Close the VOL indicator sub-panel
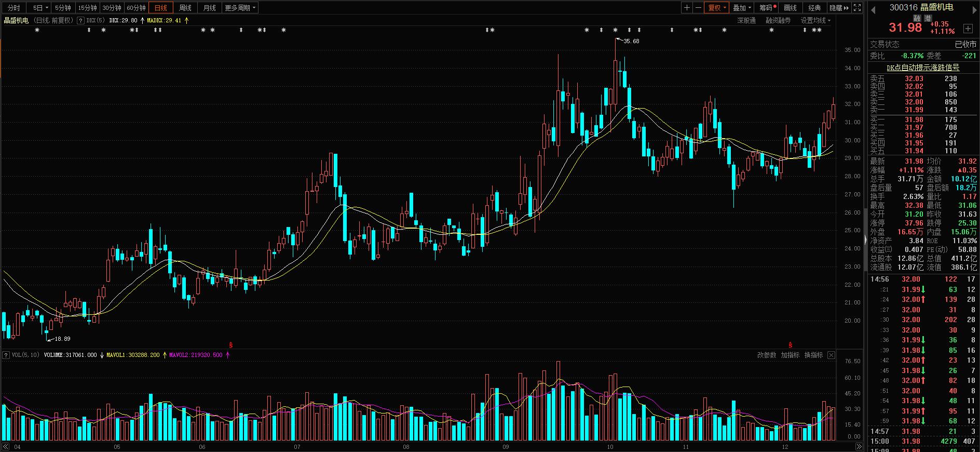Viewport: 980px width, 452px height. [831, 355]
